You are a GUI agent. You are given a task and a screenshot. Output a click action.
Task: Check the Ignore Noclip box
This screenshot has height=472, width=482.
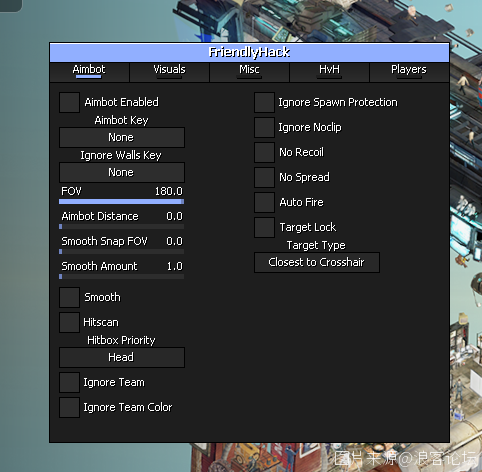tap(264, 127)
